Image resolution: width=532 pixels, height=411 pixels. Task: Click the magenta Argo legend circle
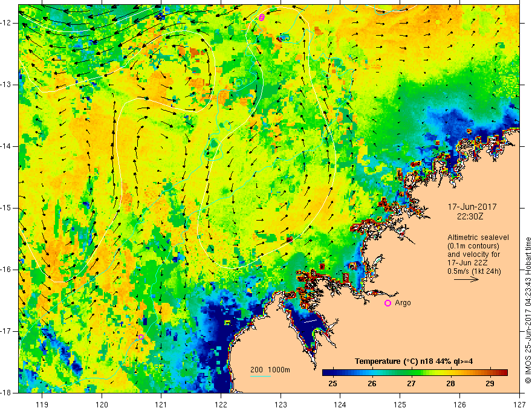[x=388, y=303]
